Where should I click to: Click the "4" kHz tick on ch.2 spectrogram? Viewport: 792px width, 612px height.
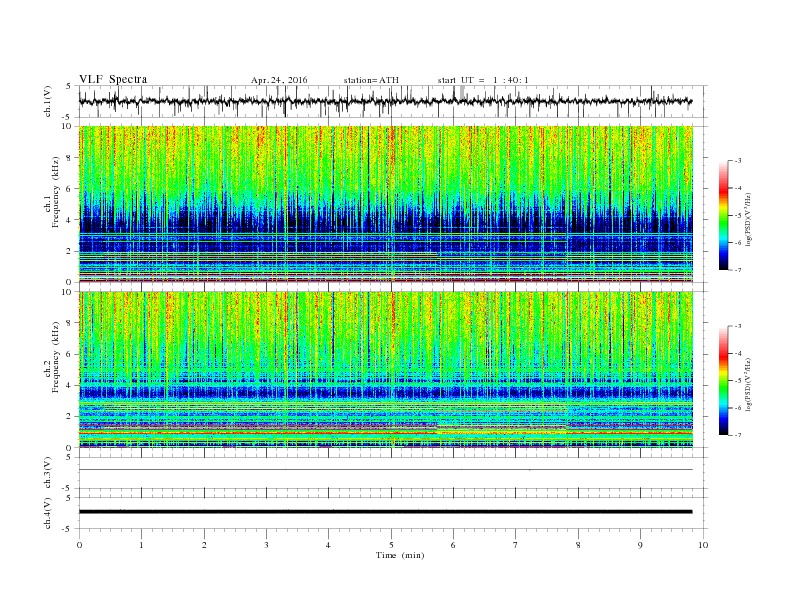tap(69, 385)
